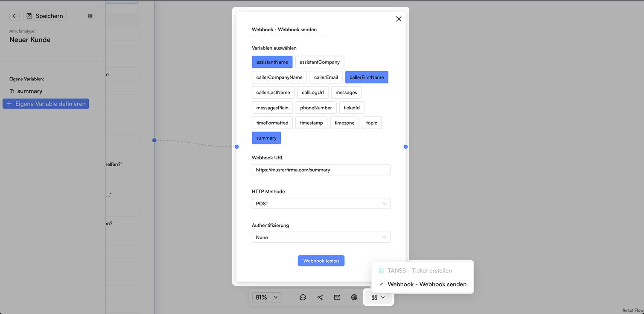Enable the messages variable chip

pos(346,92)
